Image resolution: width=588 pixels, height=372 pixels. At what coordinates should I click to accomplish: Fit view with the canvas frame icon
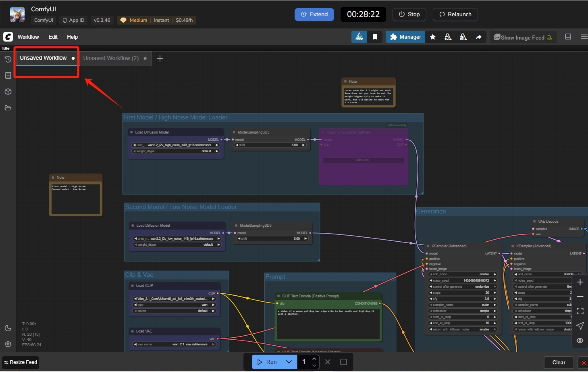coord(580,311)
